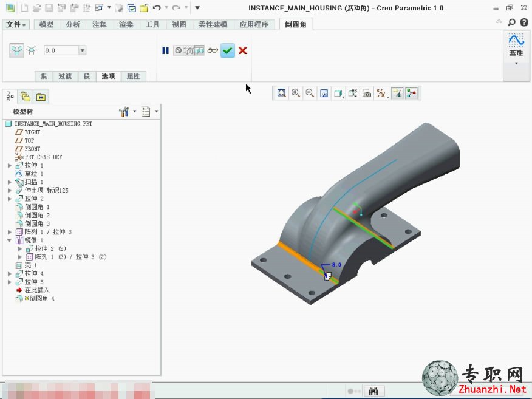Screen dimensions: 532x399
Task: Switch to the 注释 ribbon tab
Action: point(100,24)
